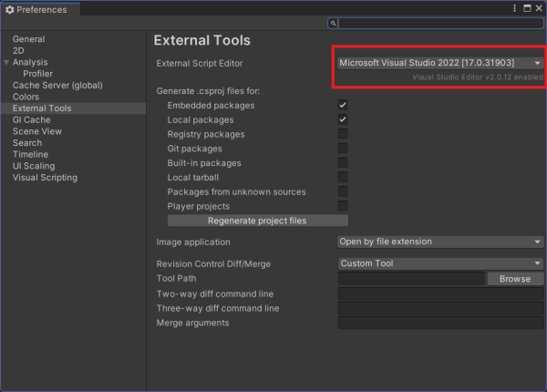Select Cache Server (global) category

coord(57,85)
